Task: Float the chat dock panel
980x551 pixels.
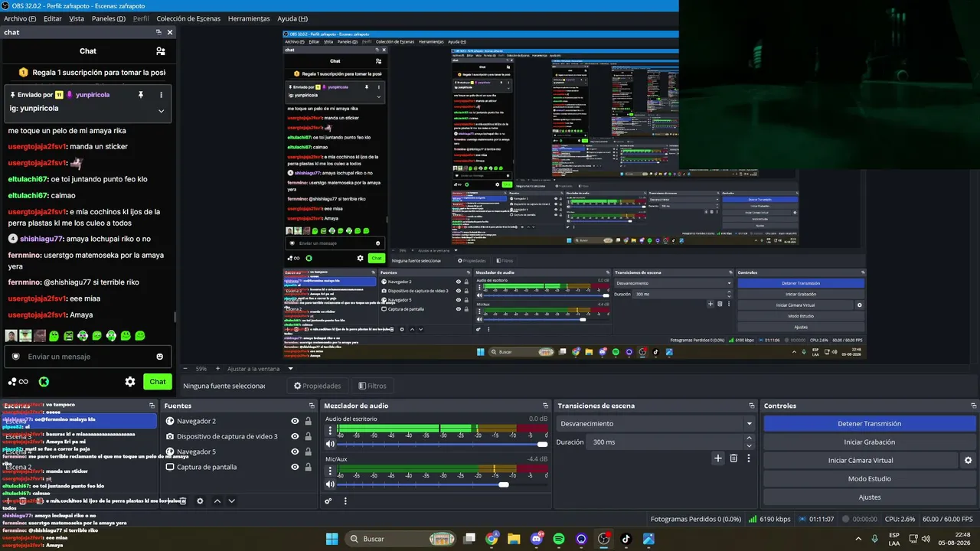Action: tap(158, 32)
